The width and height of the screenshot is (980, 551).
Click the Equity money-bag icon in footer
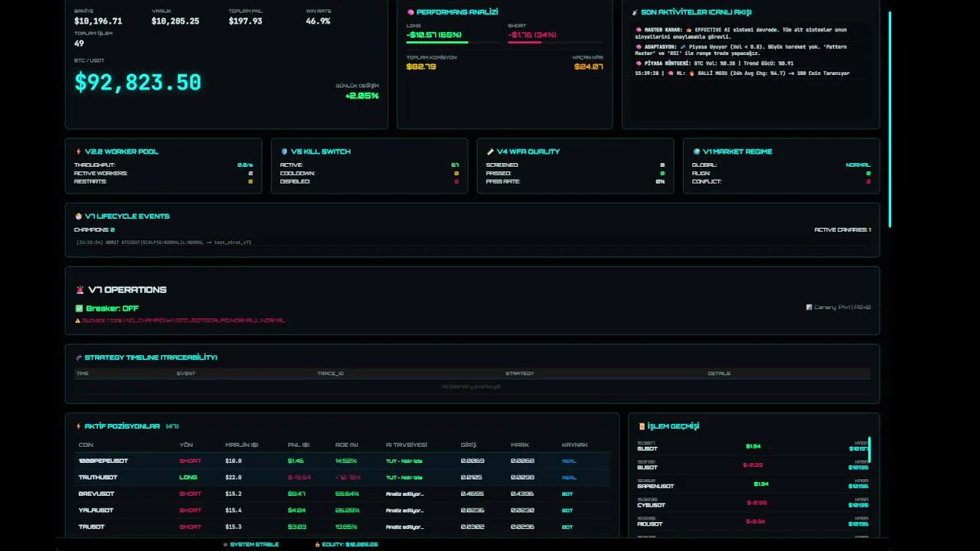click(317, 544)
